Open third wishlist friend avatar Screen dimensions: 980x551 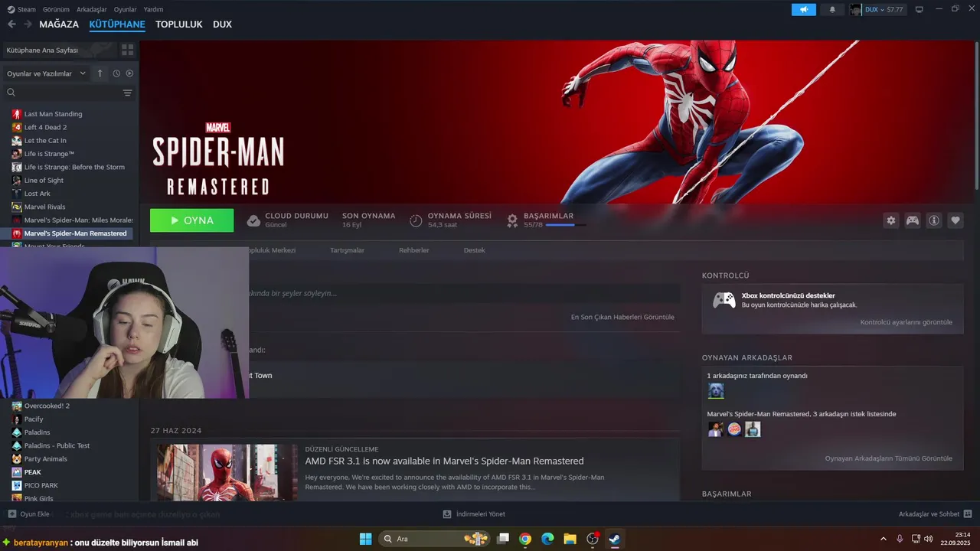[753, 429]
